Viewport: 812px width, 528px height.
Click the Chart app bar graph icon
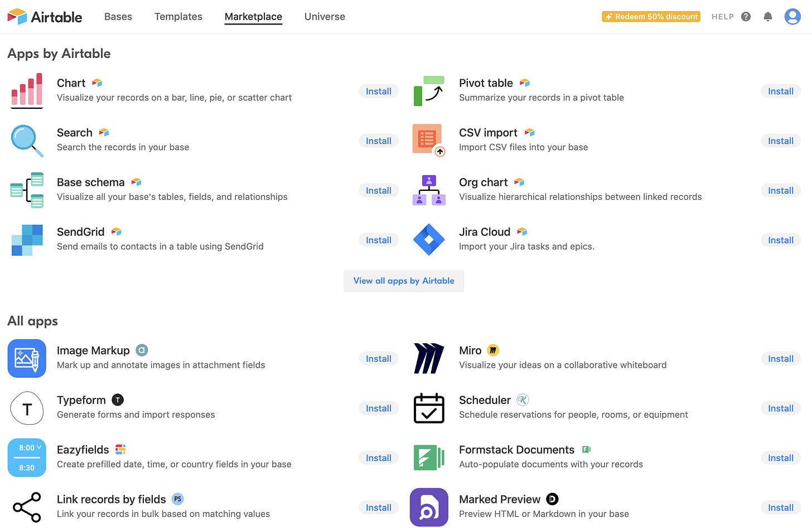(27, 90)
